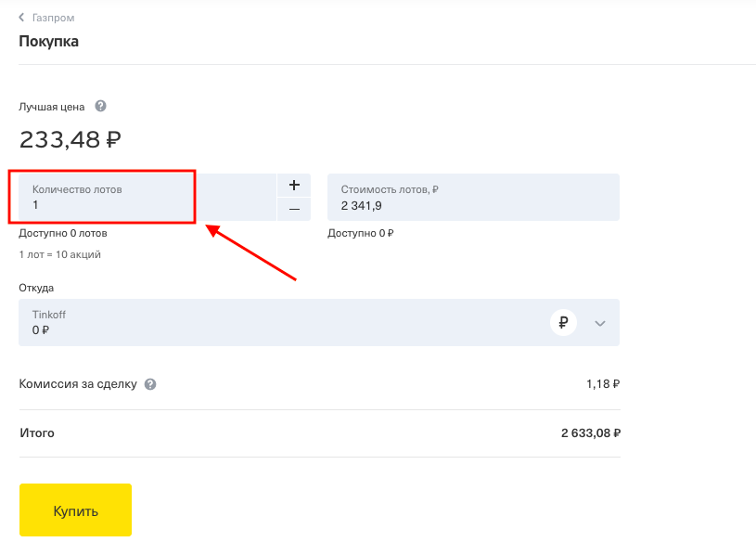
Task: Decrease lot quantity with minus button
Action: pos(294,209)
